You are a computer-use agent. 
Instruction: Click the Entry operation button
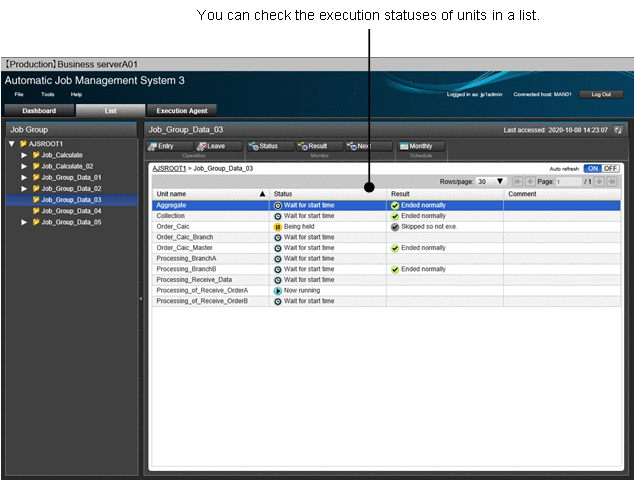(166, 146)
